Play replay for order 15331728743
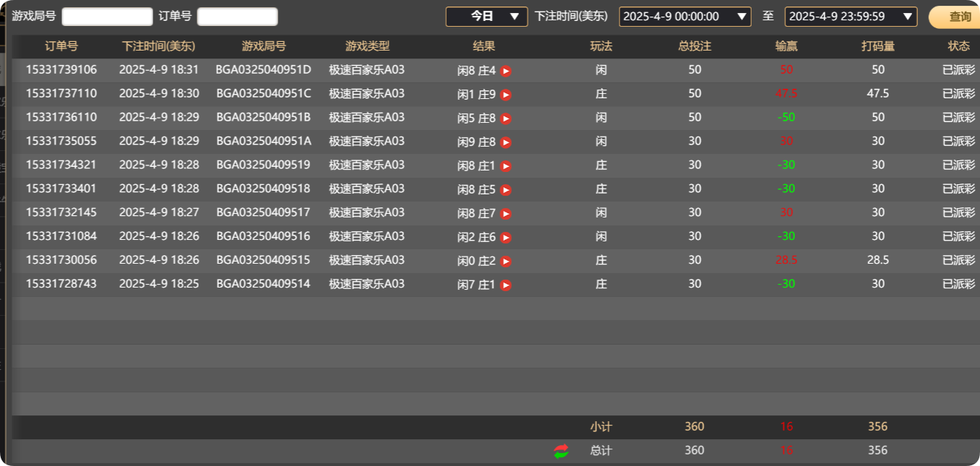The height and width of the screenshot is (466, 980). (x=505, y=283)
